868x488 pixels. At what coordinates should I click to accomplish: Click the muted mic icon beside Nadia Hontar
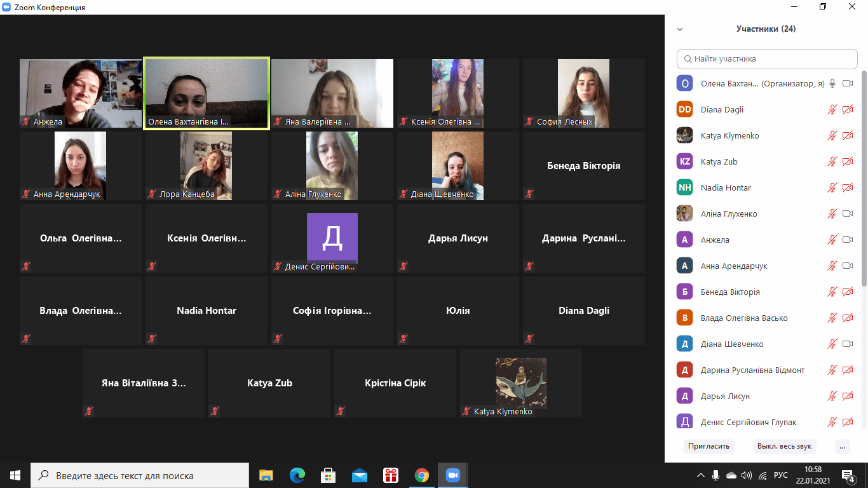tap(832, 187)
